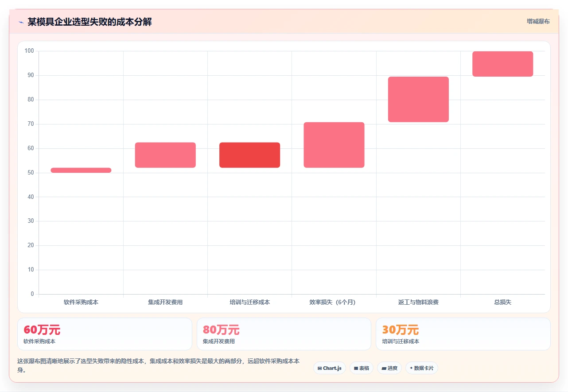Click the 返工与物料浪费 waterfall bar

(418, 99)
